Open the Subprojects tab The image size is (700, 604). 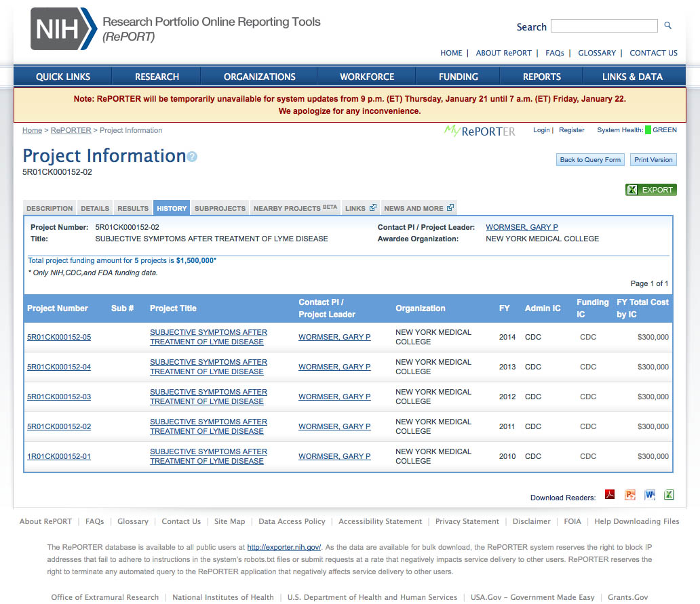click(x=220, y=208)
